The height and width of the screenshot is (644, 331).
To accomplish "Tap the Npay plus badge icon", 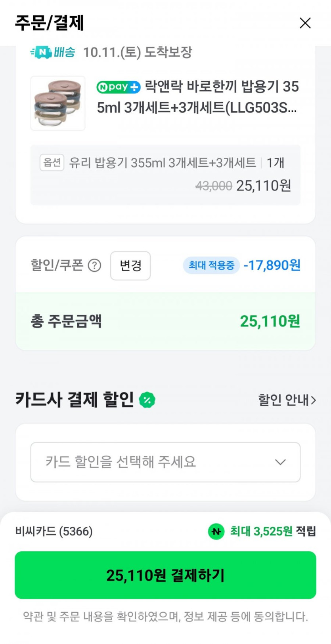I will [119, 87].
